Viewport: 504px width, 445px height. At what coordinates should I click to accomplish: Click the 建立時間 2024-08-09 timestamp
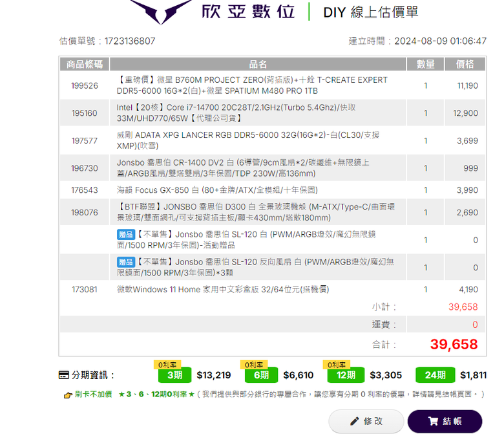pyautogui.click(x=417, y=41)
